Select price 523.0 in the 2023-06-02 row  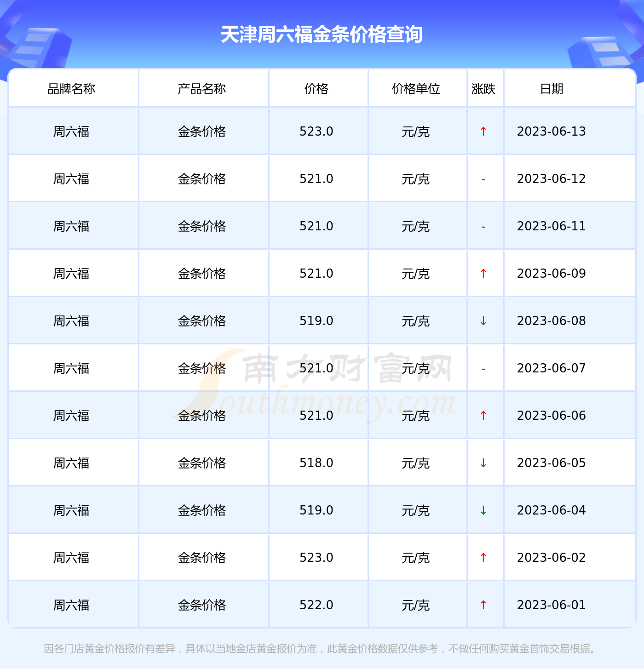click(x=316, y=558)
